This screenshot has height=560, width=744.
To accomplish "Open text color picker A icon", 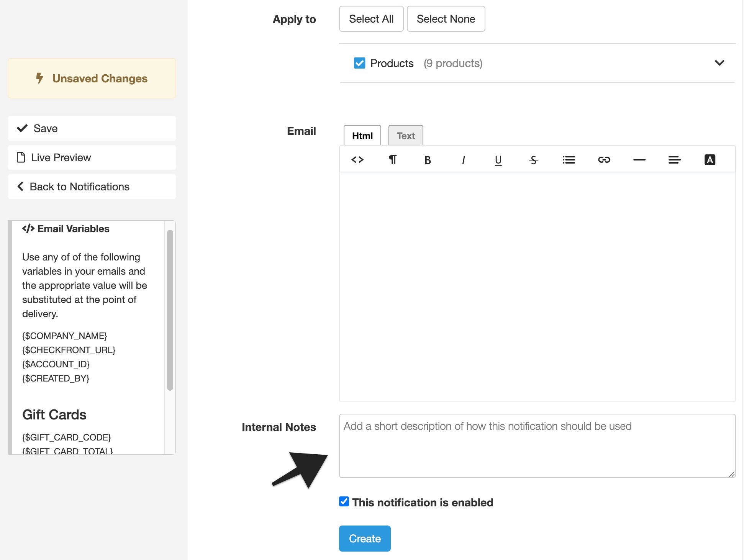I will [x=710, y=160].
